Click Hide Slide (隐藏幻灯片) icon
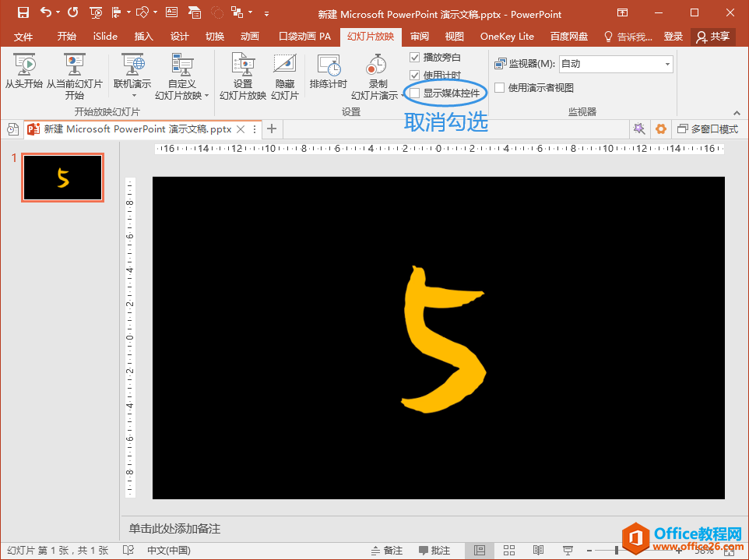This screenshot has height=560, width=749. pos(285,70)
